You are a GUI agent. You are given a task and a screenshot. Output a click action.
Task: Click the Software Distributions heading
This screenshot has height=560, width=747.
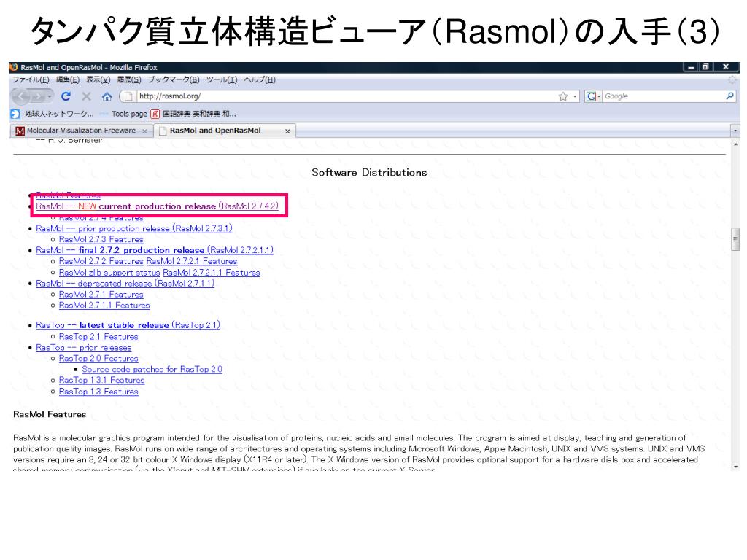point(369,172)
